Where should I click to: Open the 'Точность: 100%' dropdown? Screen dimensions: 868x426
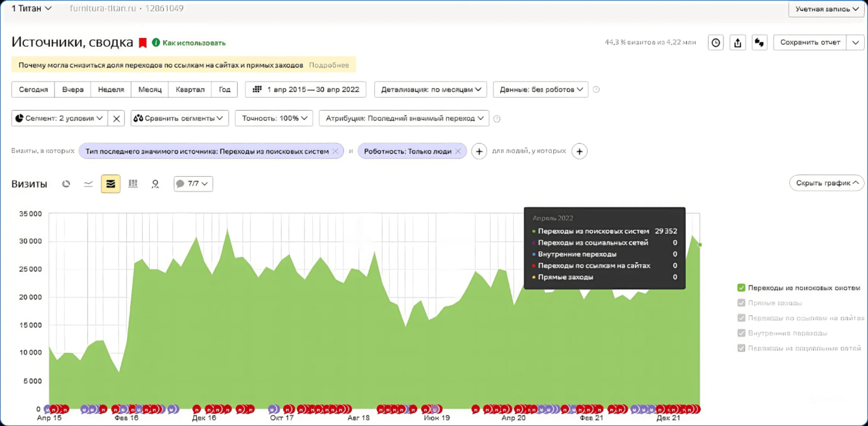click(x=274, y=118)
